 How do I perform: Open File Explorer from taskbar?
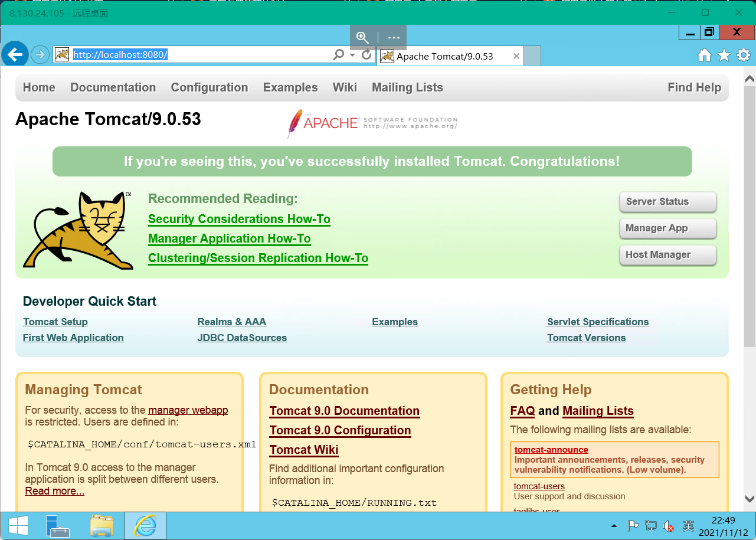click(x=102, y=525)
